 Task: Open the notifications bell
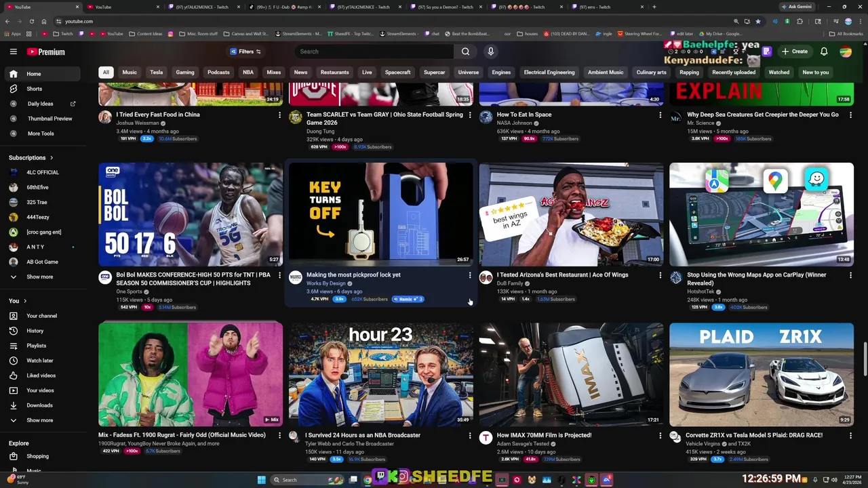tap(824, 52)
